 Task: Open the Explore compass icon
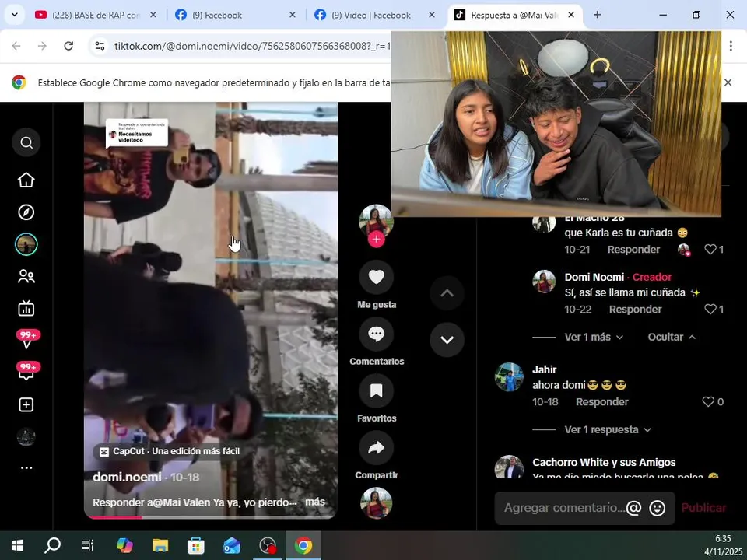tap(26, 212)
